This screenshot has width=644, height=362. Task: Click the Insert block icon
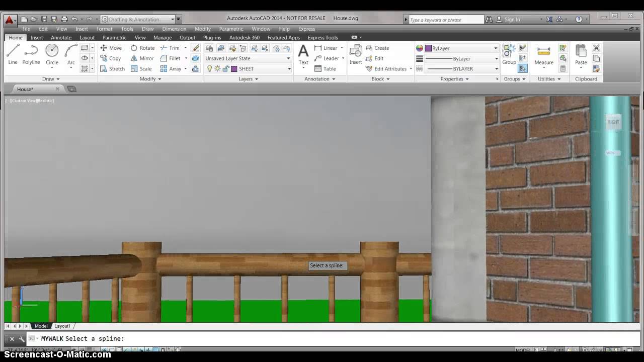tap(356, 54)
